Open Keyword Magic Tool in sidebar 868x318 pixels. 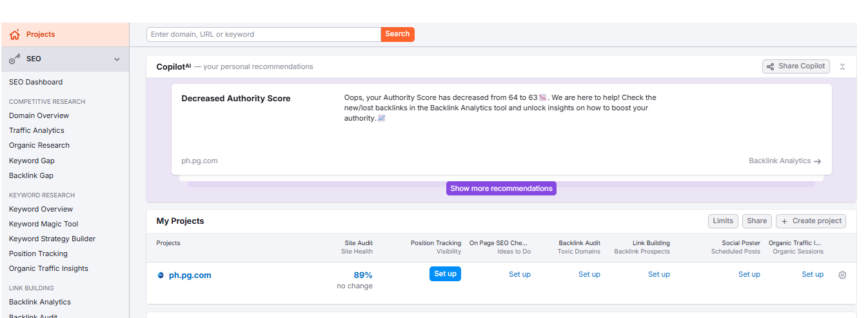click(44, 224)
